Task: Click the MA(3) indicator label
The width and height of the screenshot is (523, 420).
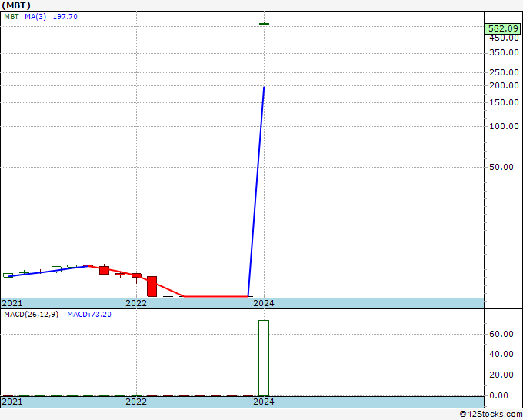Action: click(35, 17)
